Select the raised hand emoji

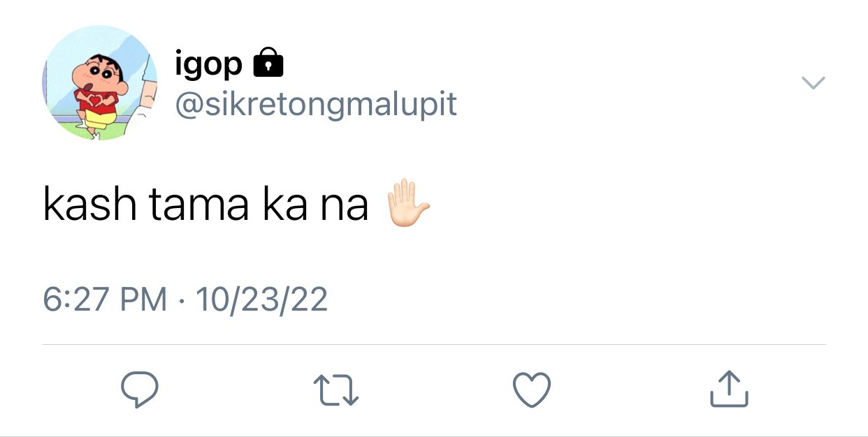click(408, 203)
